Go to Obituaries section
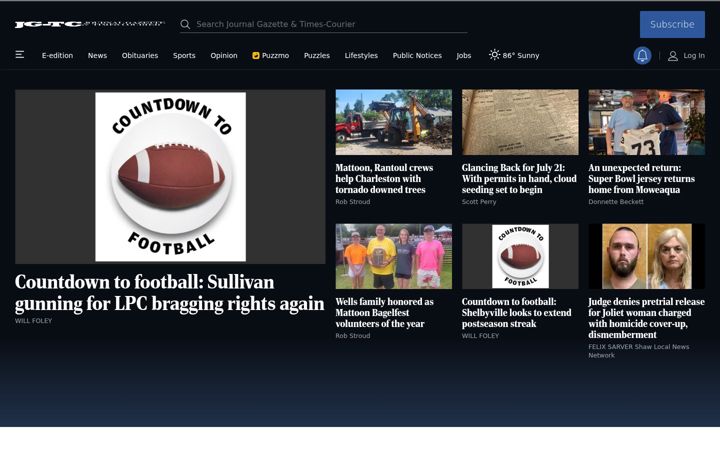Image resolution: width=720 pixels, height=450 pixels. [x=140, y=56]
